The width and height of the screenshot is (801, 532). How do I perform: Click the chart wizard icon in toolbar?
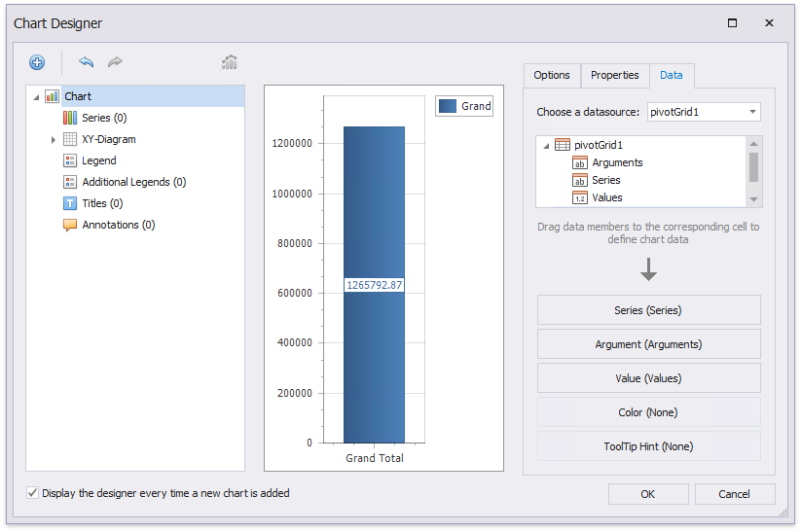(230, 62)
